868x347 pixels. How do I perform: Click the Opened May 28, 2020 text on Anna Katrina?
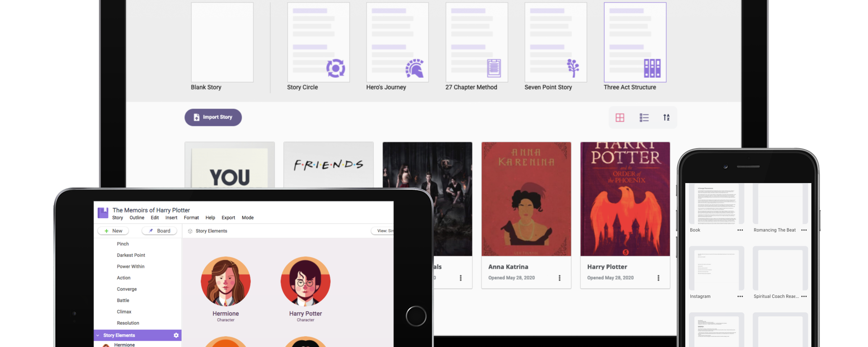coord(511,278)
